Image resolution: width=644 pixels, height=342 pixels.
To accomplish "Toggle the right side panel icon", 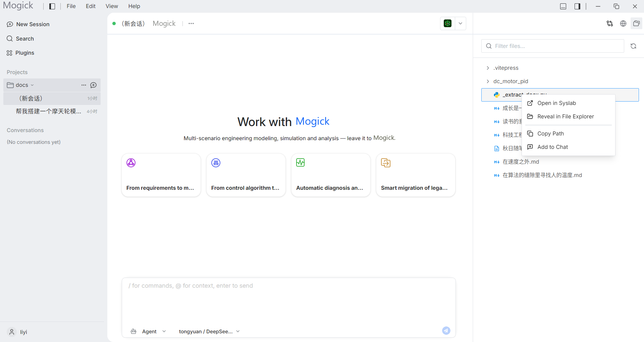I will click(x=577, y=6).
